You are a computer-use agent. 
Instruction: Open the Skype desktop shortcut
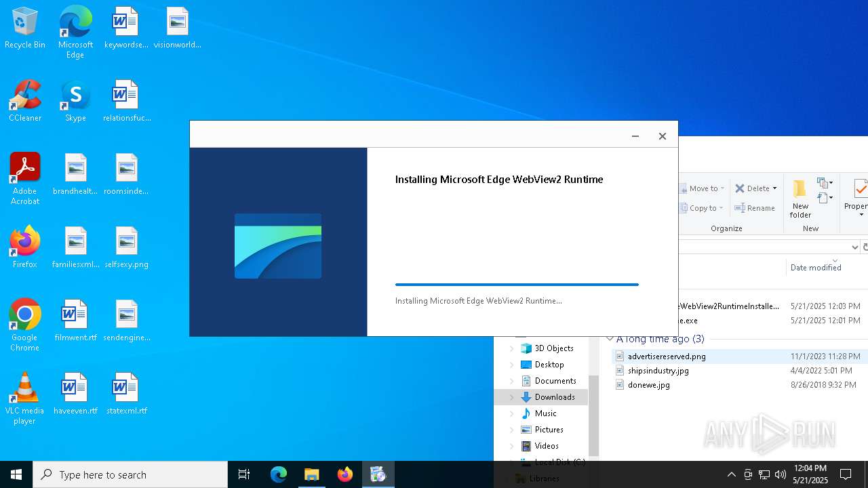pyautogui.click(x=75, y=101)
